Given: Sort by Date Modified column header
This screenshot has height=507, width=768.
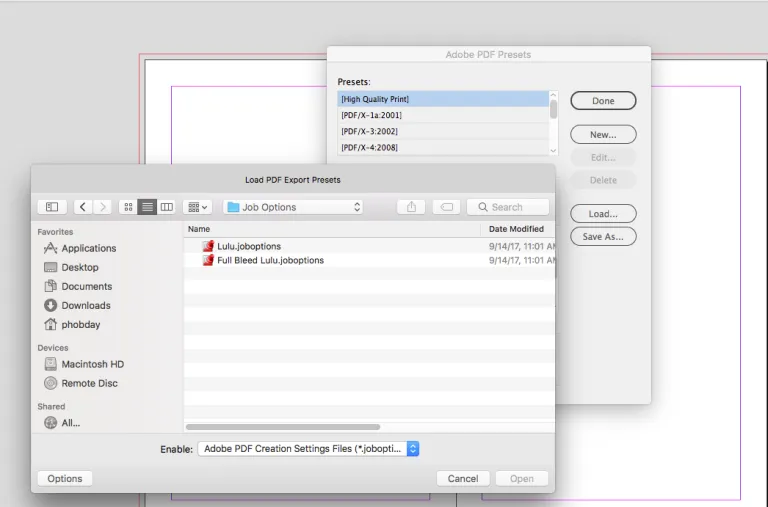Looking at the screenshot, I should 518,229.
